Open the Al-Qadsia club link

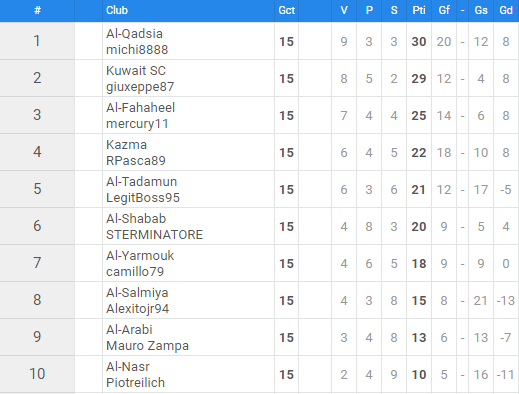(134, 34)
